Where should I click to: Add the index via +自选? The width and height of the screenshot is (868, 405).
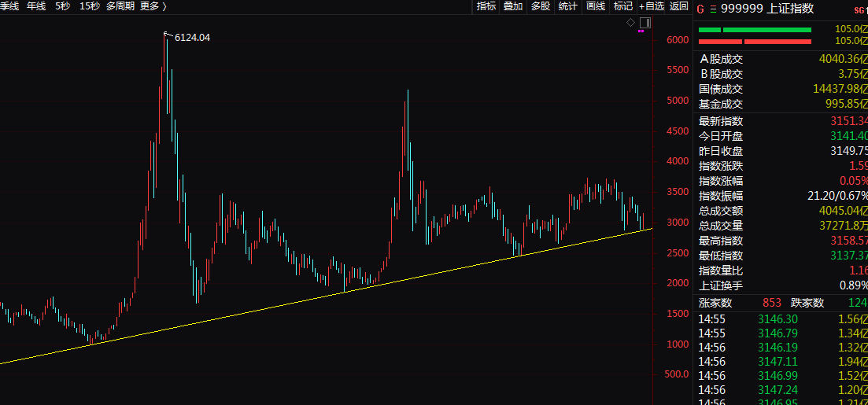pos(652,6)
